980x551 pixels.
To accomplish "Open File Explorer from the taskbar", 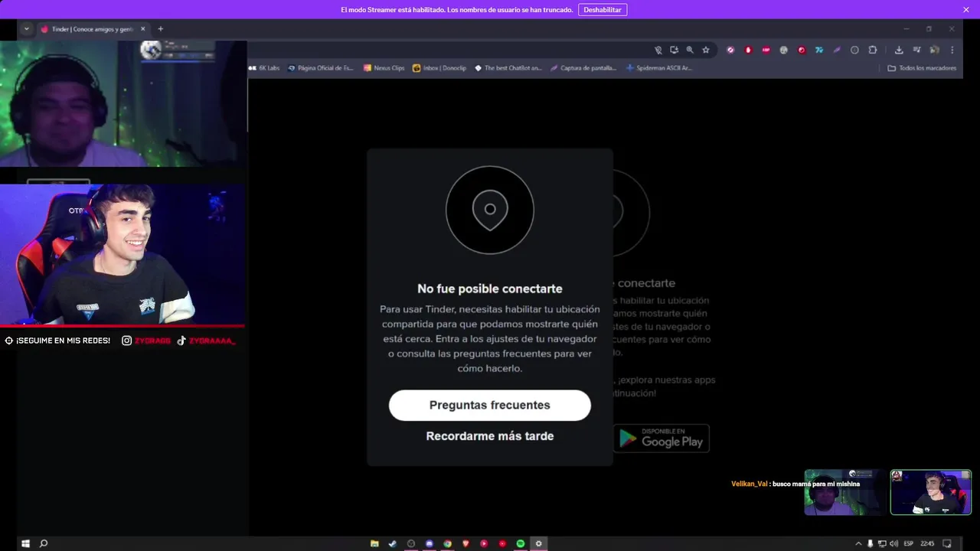I will click(374, 543).
